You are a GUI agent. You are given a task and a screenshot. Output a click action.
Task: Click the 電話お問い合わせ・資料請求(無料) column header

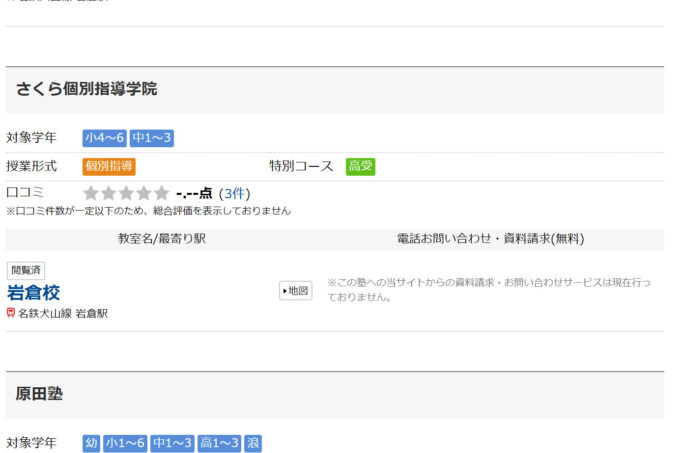click(490, 239)
